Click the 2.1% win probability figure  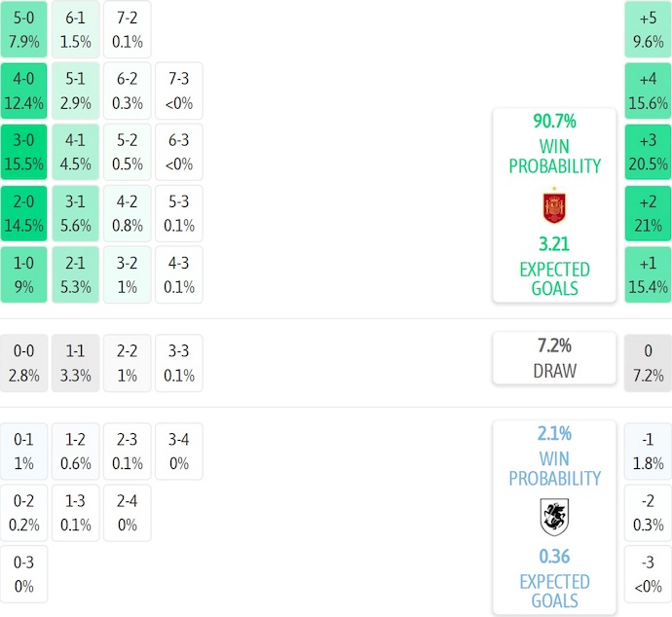554,434
